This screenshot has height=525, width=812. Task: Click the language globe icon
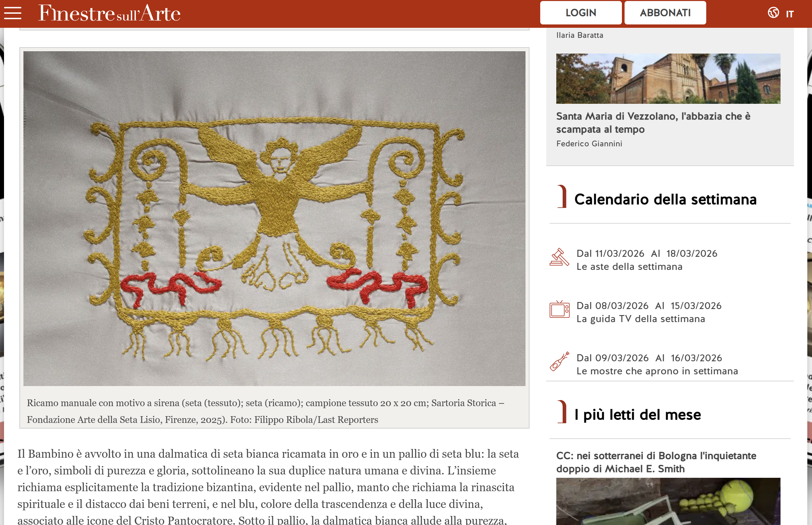click(773, 13)
